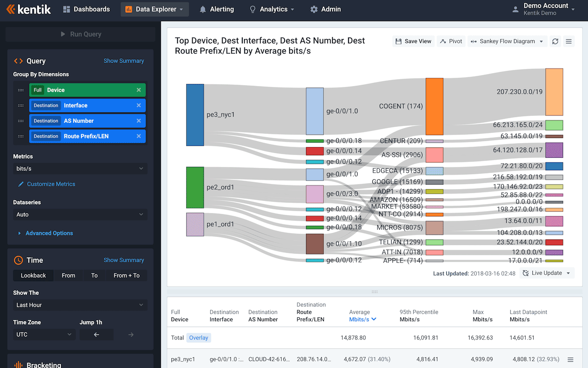Open Alerting via the bell icon
The image size is (588, 368).
tap(216, 9)
